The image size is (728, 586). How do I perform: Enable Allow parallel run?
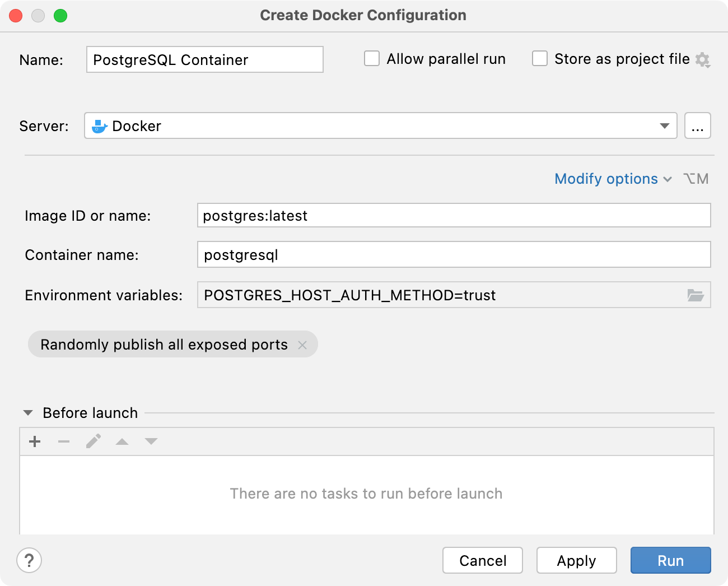pos(372,58)
